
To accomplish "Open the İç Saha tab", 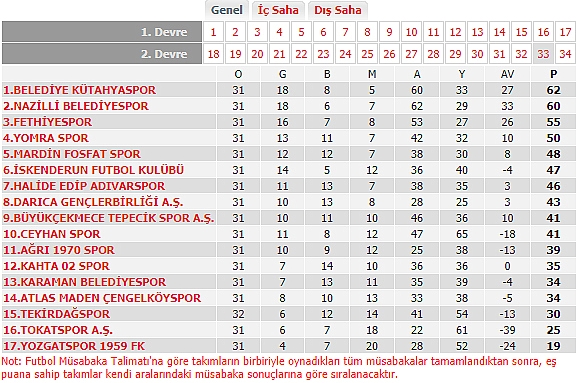I will [x=278, y=10].
